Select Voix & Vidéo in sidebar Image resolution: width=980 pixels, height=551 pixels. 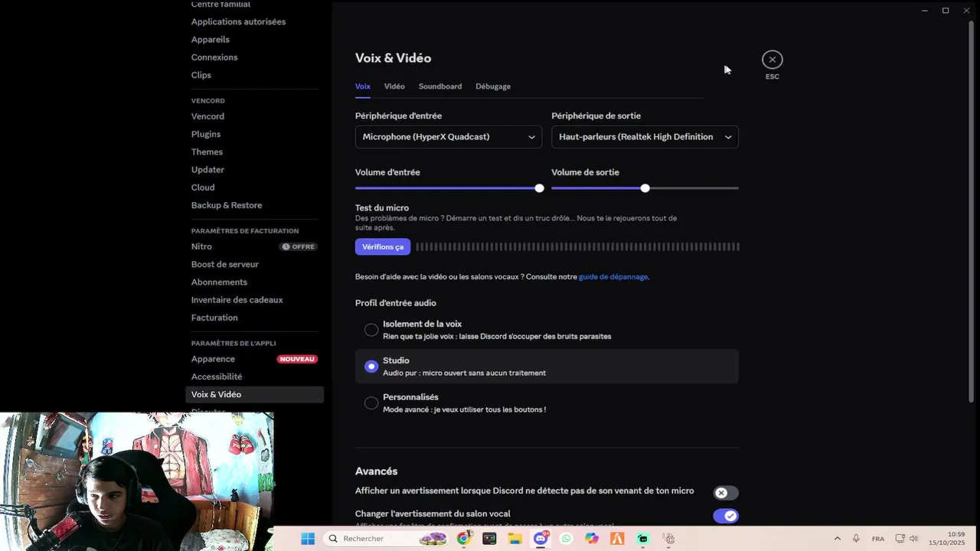254,395
